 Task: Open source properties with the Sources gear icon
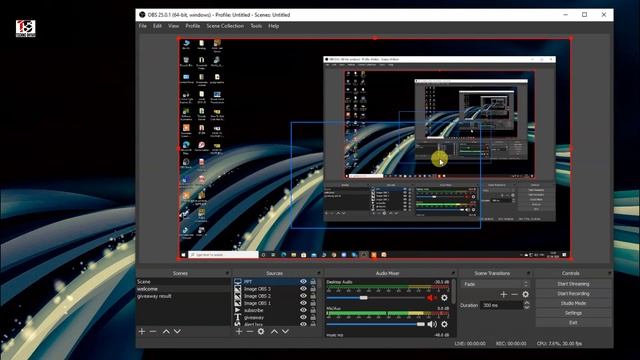pyautogui.click(x=261, y=331)
